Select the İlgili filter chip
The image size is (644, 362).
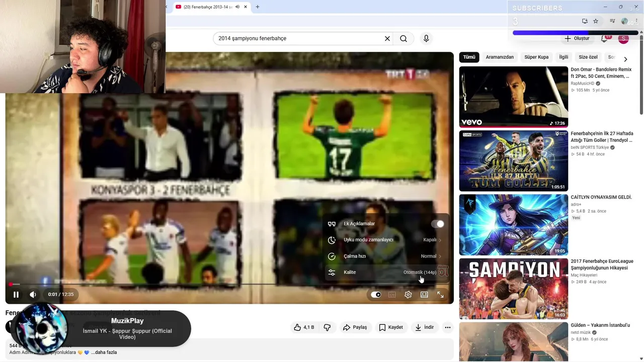[563, 57]
